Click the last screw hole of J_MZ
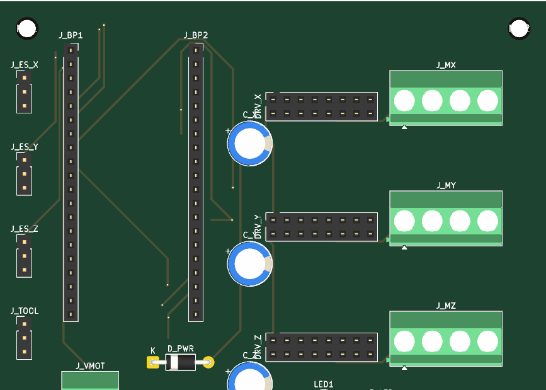The height and width of the screenshot is (390, 546). click(488, 341)
